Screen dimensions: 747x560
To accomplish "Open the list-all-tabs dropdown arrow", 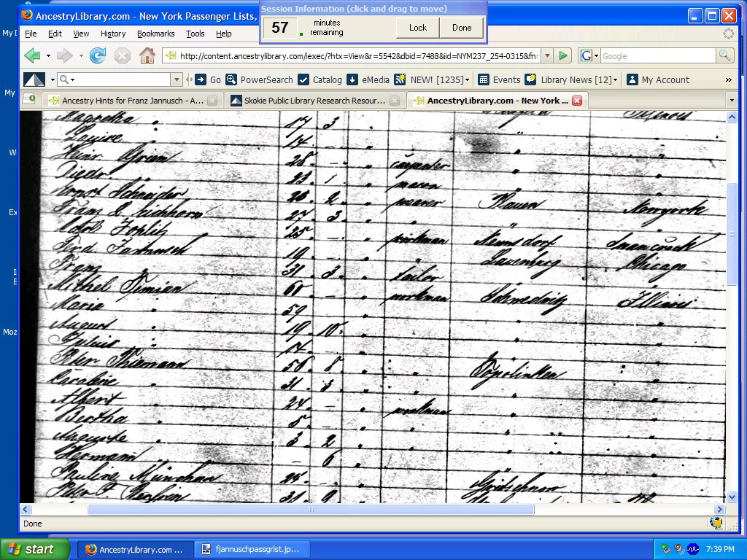I will coord(732,100).
